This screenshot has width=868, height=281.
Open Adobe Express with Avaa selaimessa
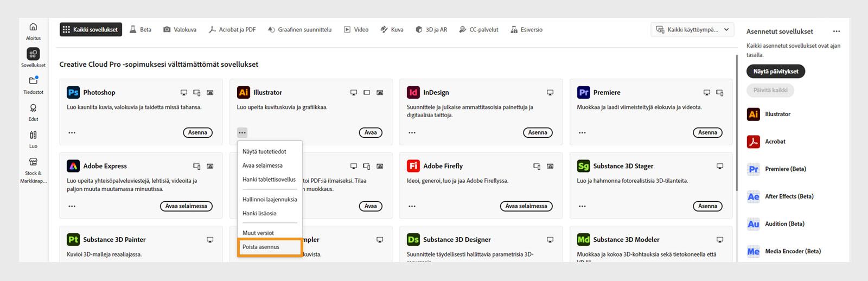[186, 206]
